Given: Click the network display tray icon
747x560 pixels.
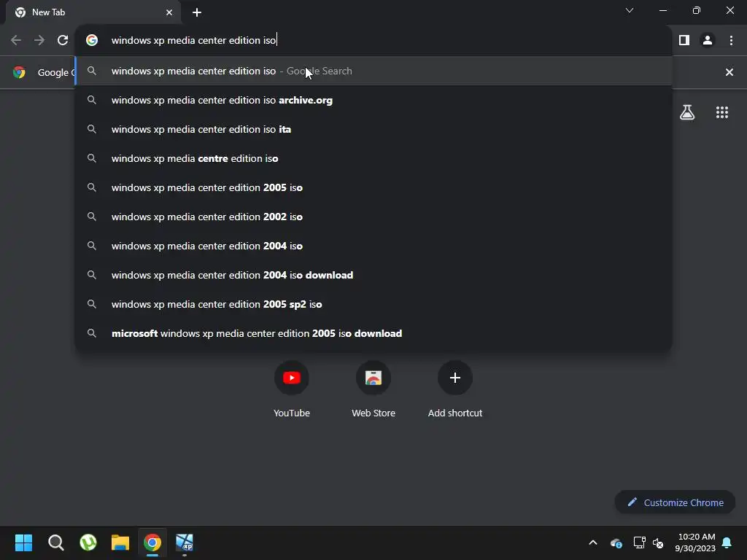Looking at the screenshot, I should pyautogui.click(x=639, y=542).
